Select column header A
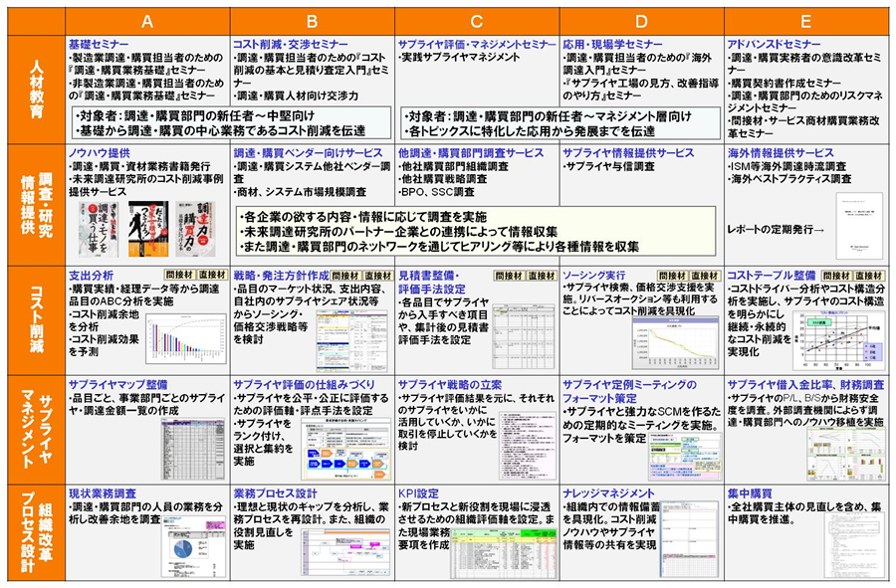This screenshot has height=588, width=896. point(147,22)
